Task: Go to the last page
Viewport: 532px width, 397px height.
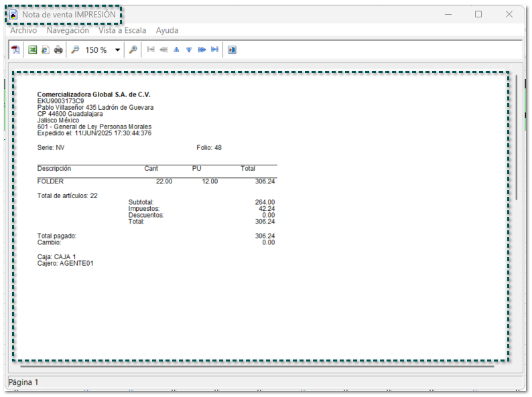Action: coord(214,50)
